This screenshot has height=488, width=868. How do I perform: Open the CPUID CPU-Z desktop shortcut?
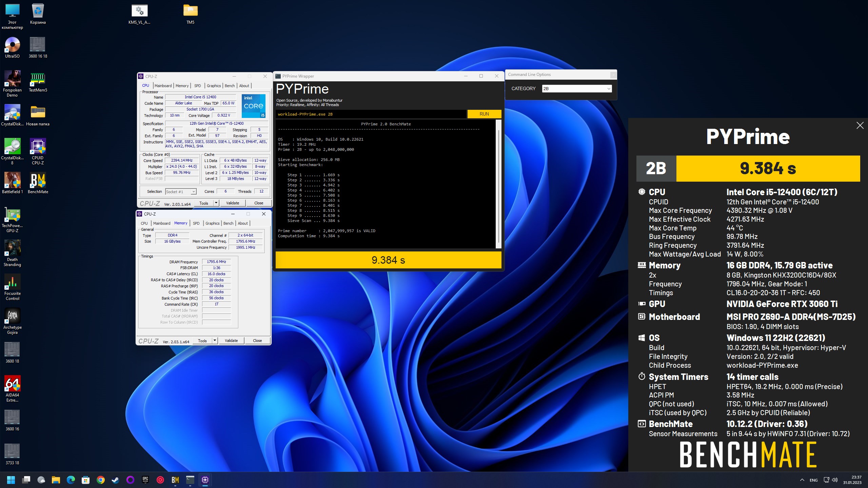38,151
